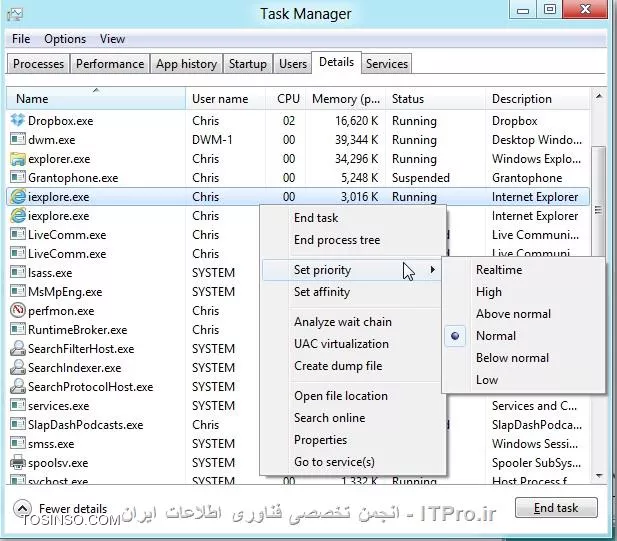617x541 pixels.
Task: Click the scrollbar down arrow
Action: (599, 476)
